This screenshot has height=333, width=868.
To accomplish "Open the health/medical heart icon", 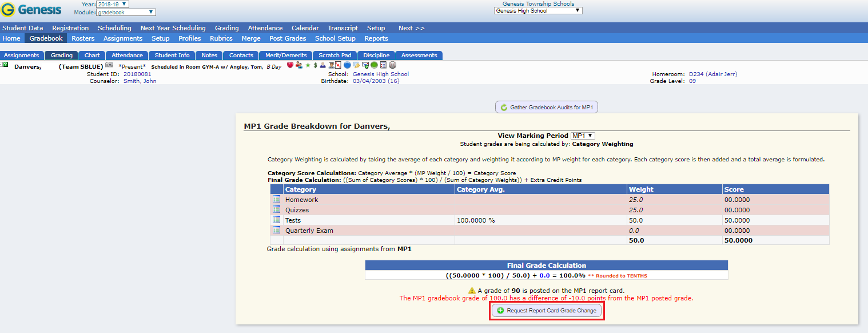I will pos(290,65).
